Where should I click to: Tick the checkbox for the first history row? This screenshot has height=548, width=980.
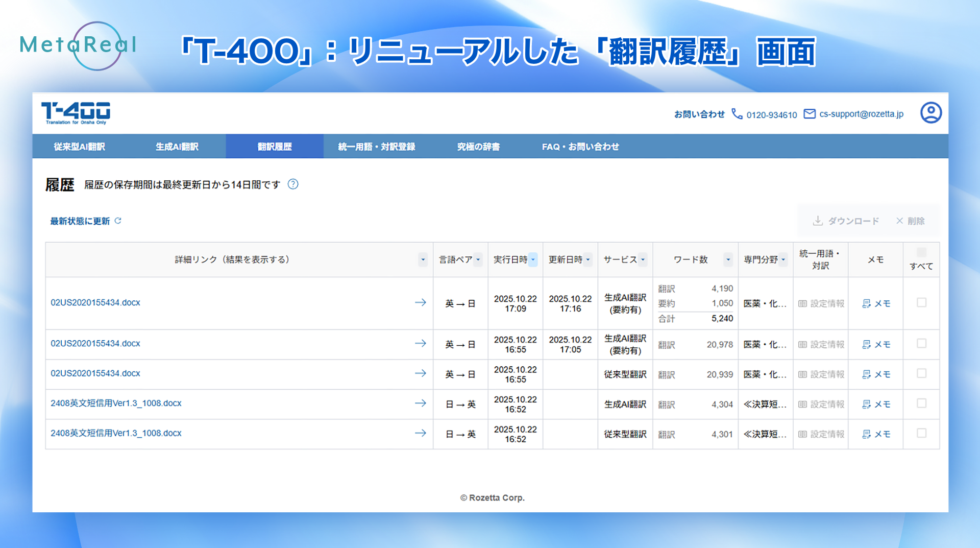pyautogui.click(x=921, y=302)
